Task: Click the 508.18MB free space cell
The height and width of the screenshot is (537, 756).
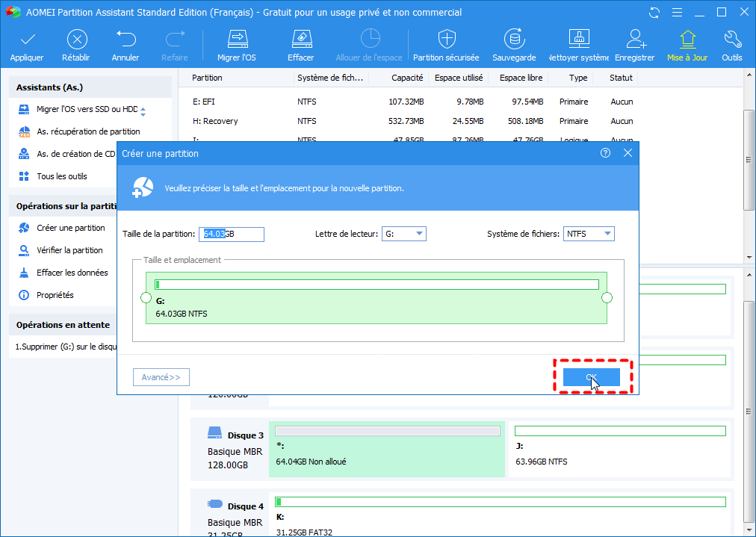Action: (525, 121)
